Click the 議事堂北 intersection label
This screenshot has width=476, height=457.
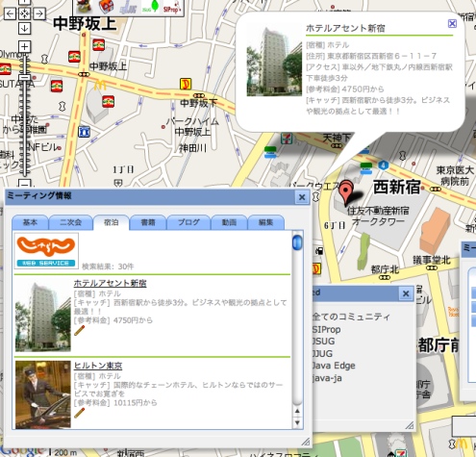(x=432, y=261)
